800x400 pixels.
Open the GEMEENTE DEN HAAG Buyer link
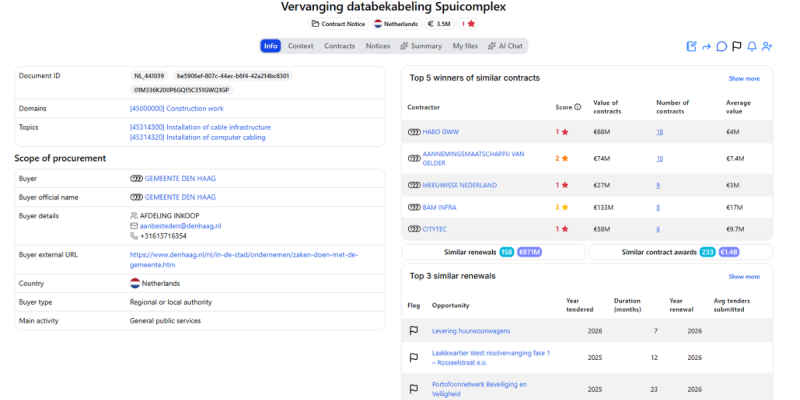tap(180, 179)
